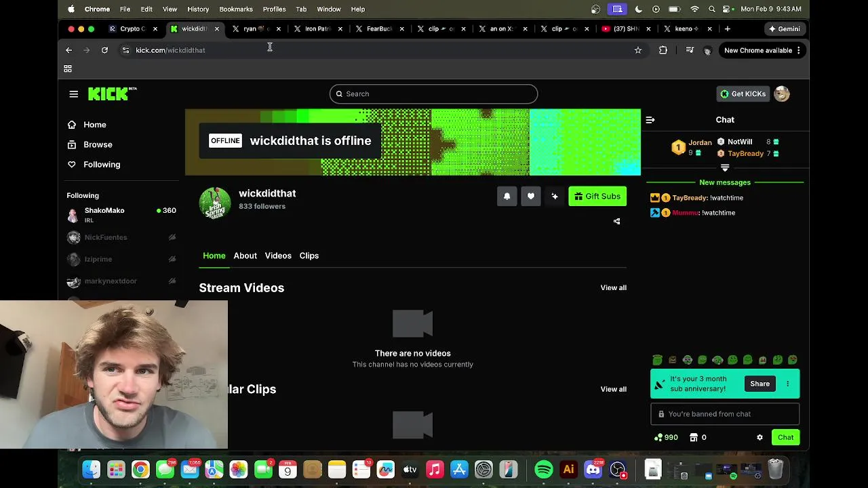Click the first green emote in emote row
The width and height of the screenshot is (868, 488).
tap(657, 360)
